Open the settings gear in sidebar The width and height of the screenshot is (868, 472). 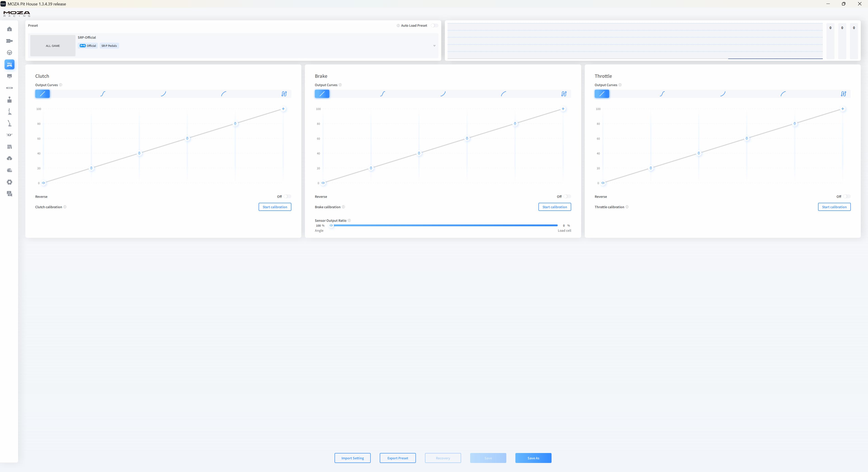pyautogui.click(x=9, y=182)
